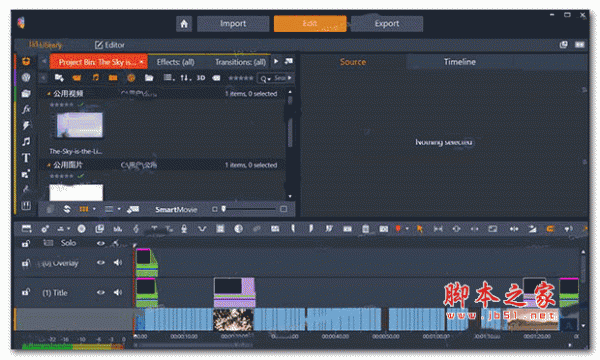Open the Effects (all) tab

[176, 62]
